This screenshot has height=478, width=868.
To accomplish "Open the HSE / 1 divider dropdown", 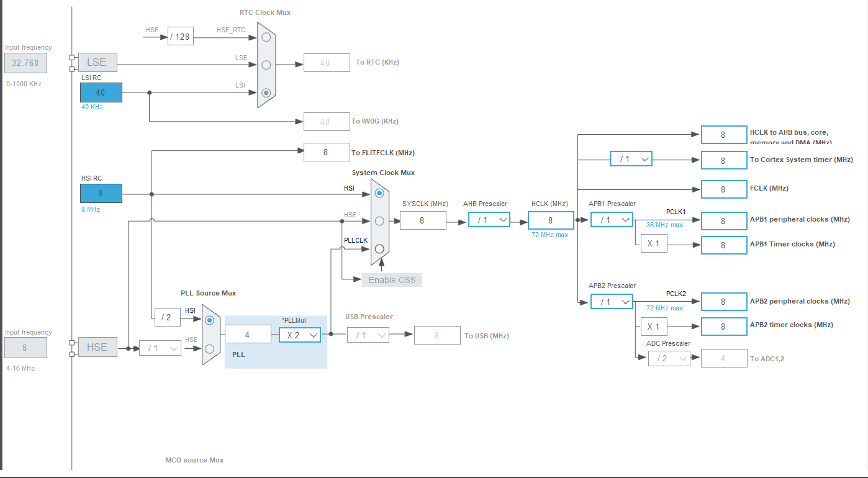I will tap(160, 348).
